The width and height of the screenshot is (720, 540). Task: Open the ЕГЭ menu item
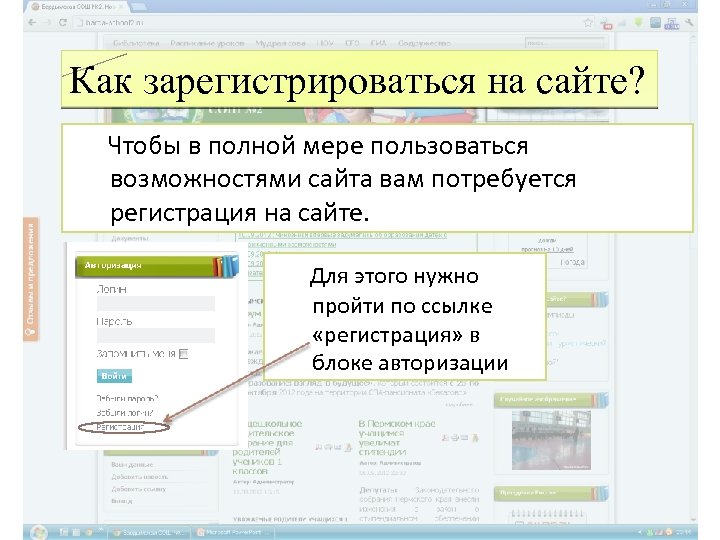point(352,43)
